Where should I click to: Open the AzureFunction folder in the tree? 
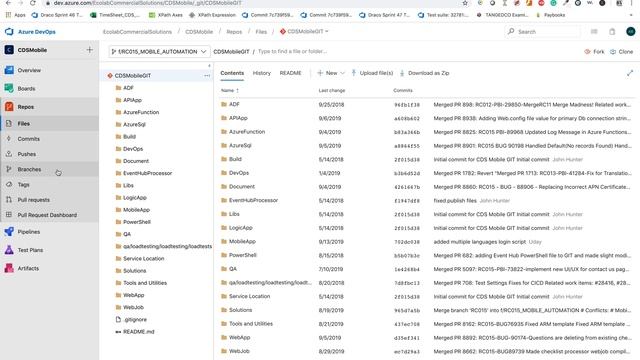pos(141,112)
